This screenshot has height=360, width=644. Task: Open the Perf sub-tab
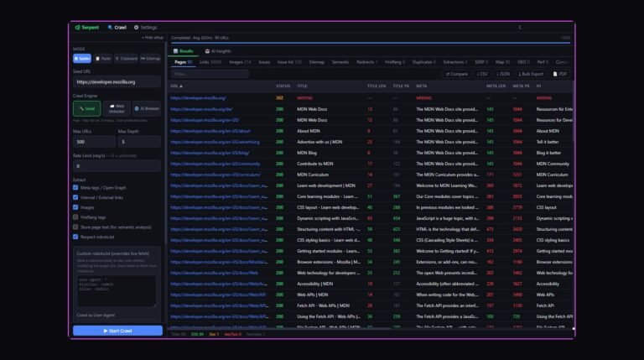pos(543,62)
